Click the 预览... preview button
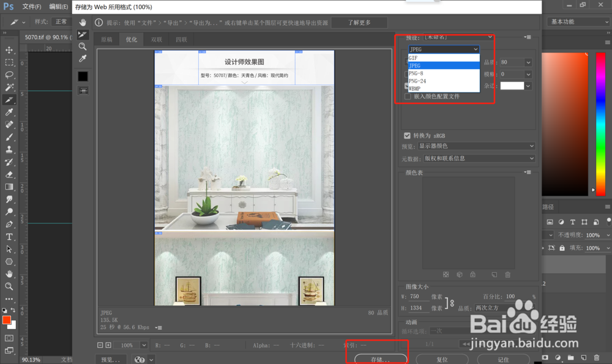612x364 pixels. pyautogui.click(x=111, y=360)
